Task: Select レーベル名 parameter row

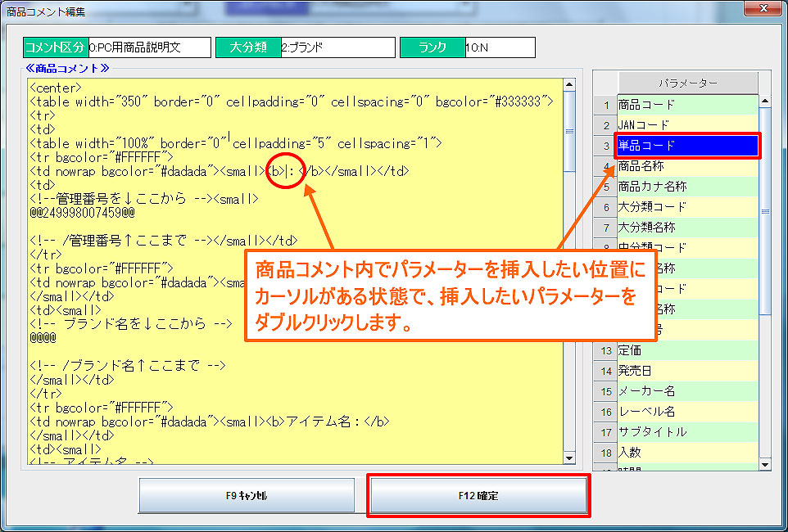Action: pos(687,412)
